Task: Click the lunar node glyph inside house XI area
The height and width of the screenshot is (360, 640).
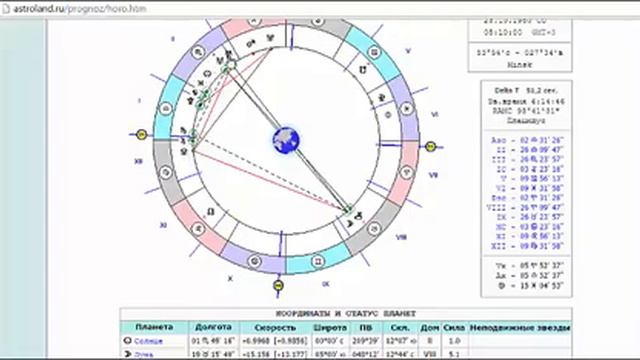Action: click(x=211, y=212)
